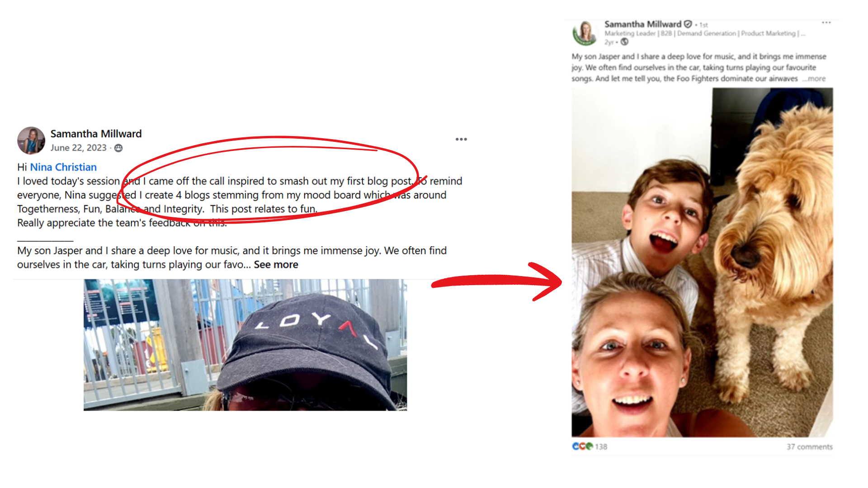
Task: Click the LinkedIn verified badge icon
Action: point(688,24)
